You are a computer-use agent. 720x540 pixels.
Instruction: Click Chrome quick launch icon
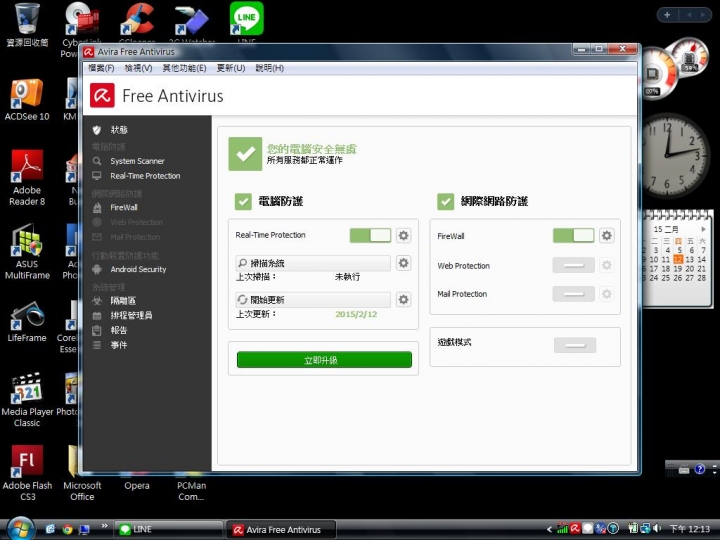pyautogui.click(x=68, y=529)
